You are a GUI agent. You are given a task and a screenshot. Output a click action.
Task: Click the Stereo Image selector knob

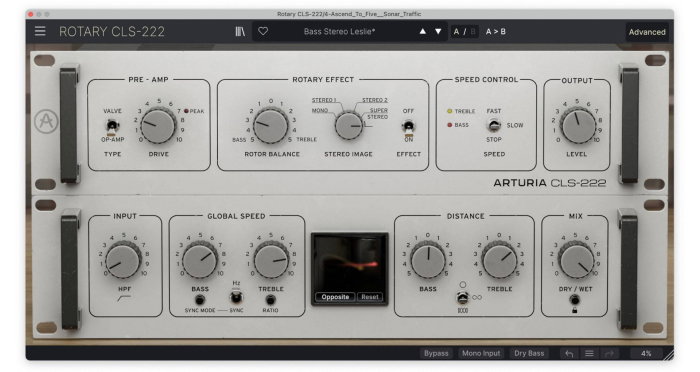[349, 126]
